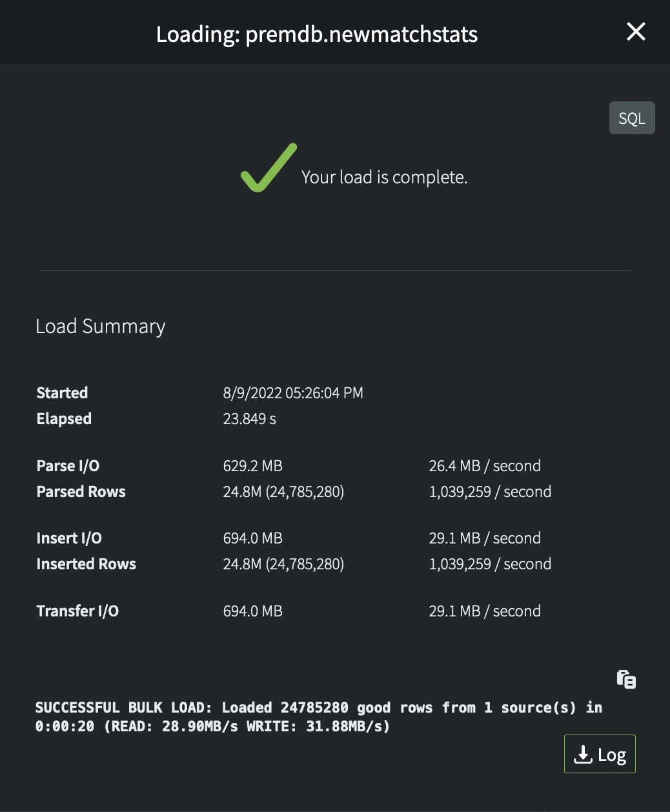Click the 'Your load is complete.' message
Viewport: 670px width, 812px height.
[x=384, y=178]
